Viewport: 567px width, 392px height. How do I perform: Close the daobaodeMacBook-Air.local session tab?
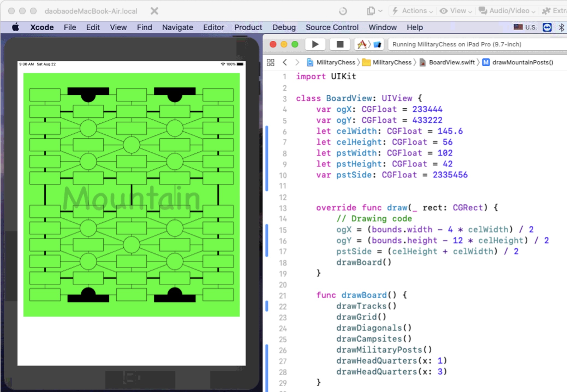[154, 11]
